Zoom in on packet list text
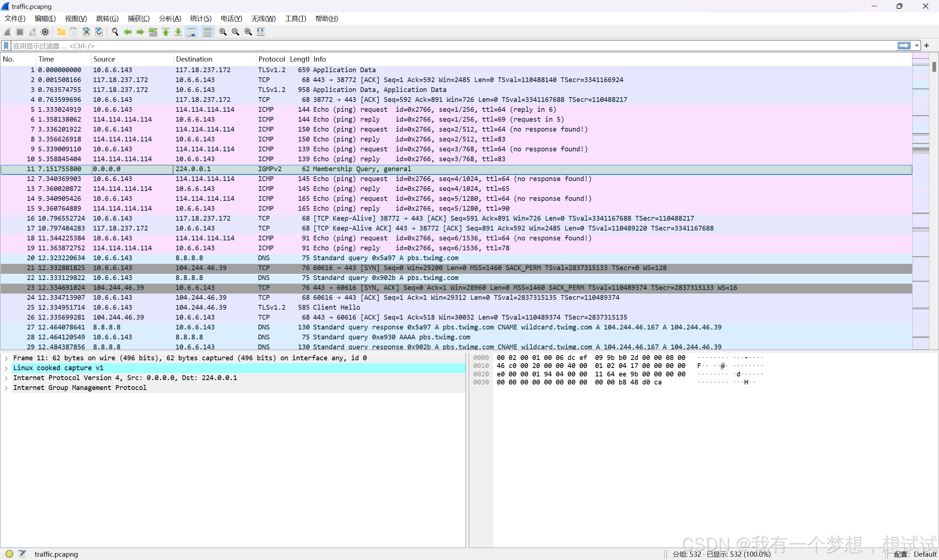 [x=223, y=32]
